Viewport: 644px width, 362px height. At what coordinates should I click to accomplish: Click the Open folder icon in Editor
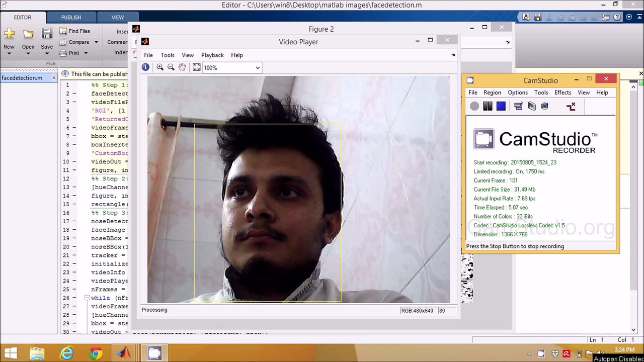tap(28, 34)
